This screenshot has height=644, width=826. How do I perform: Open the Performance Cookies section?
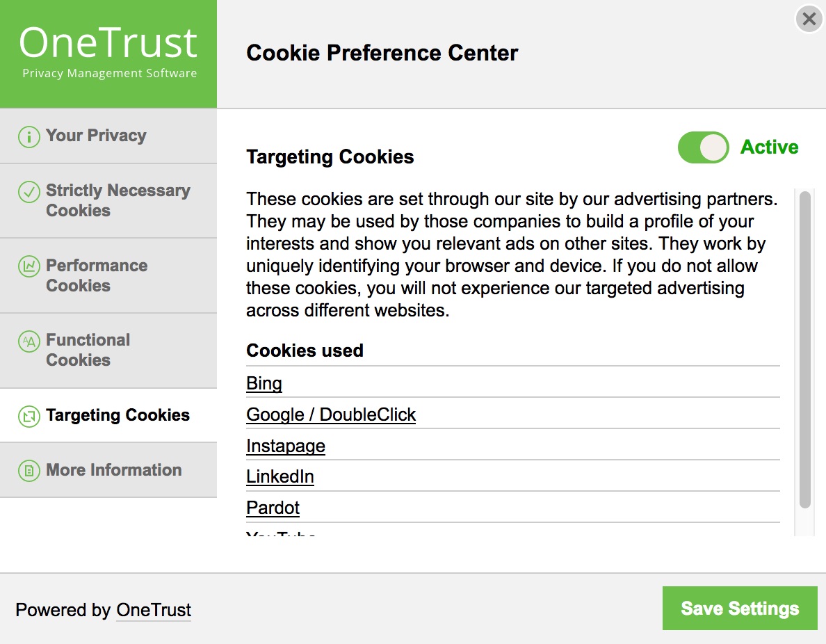[x=97, y=276]
